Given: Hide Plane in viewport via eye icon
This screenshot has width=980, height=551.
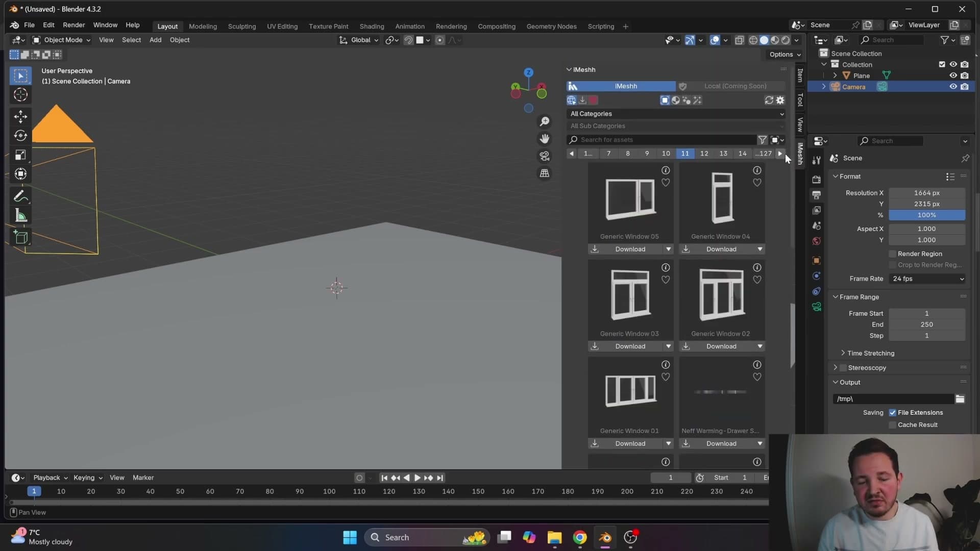Looking at the screenshot, I should pyautogui.click(x=953, y=76).
